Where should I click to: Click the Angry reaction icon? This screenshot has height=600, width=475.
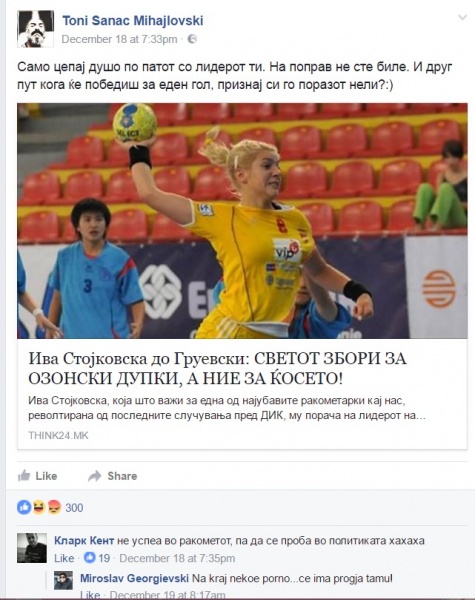pyautogui.click(x=54, y=507)
